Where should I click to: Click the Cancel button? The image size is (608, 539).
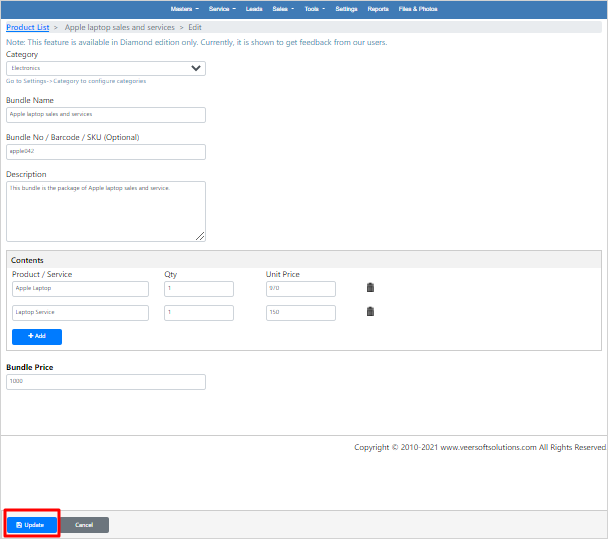84,525
